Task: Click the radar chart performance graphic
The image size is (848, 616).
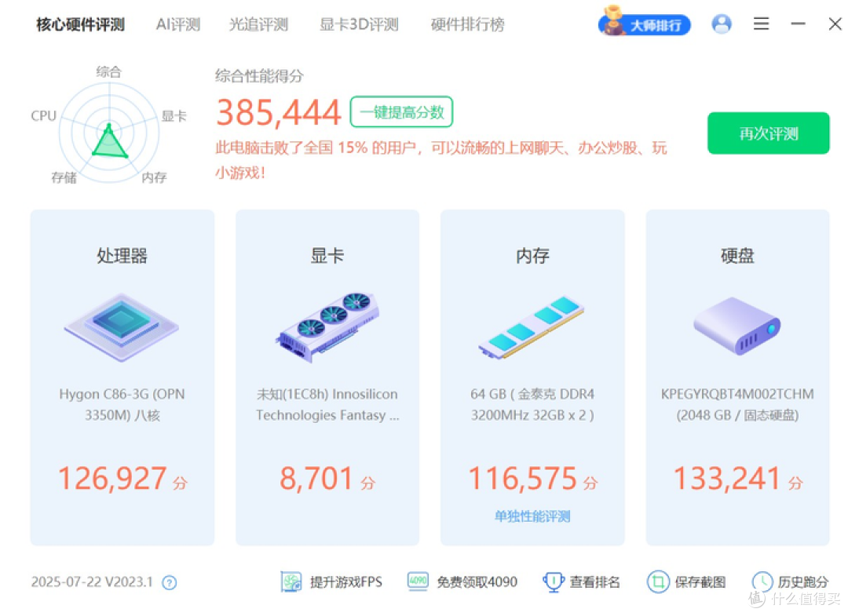Action: 109,132
